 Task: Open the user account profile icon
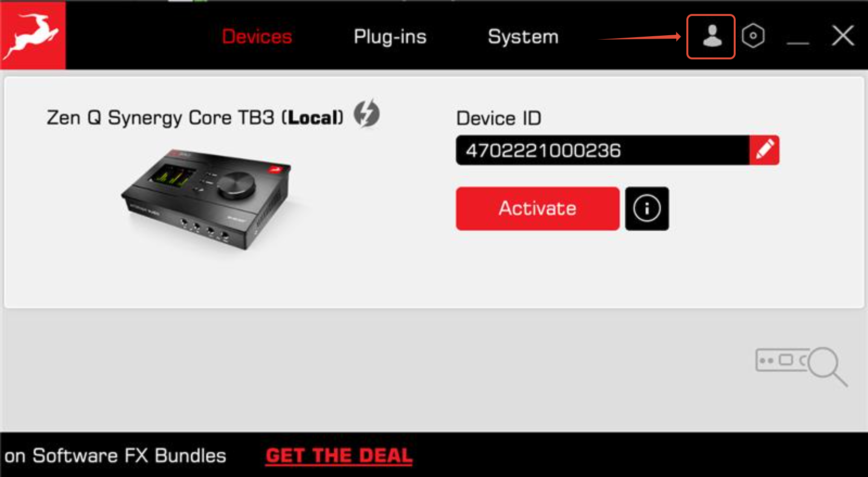711,36
